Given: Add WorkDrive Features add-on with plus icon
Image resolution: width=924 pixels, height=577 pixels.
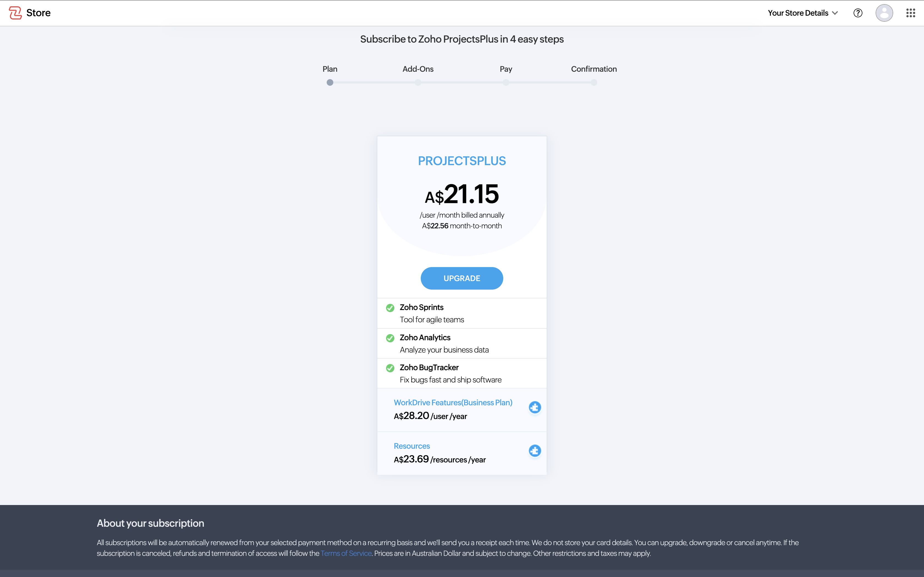Looking at the screenshot, I should click(535, 407).
